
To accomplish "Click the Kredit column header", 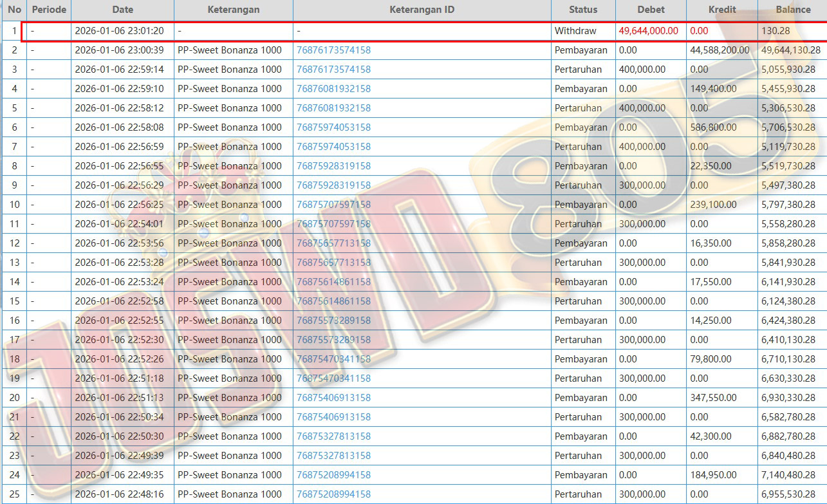I will (721, 10).
